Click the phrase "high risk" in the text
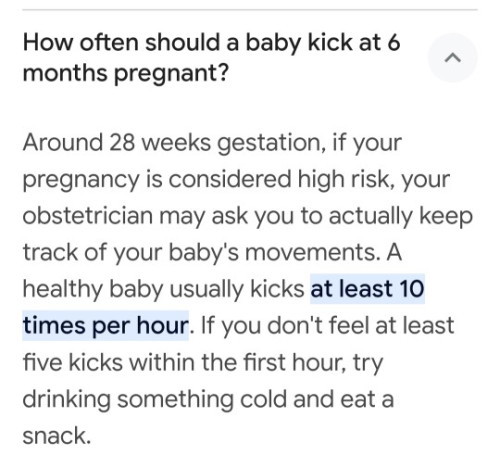The image size is (500, 468). [346, 179]
